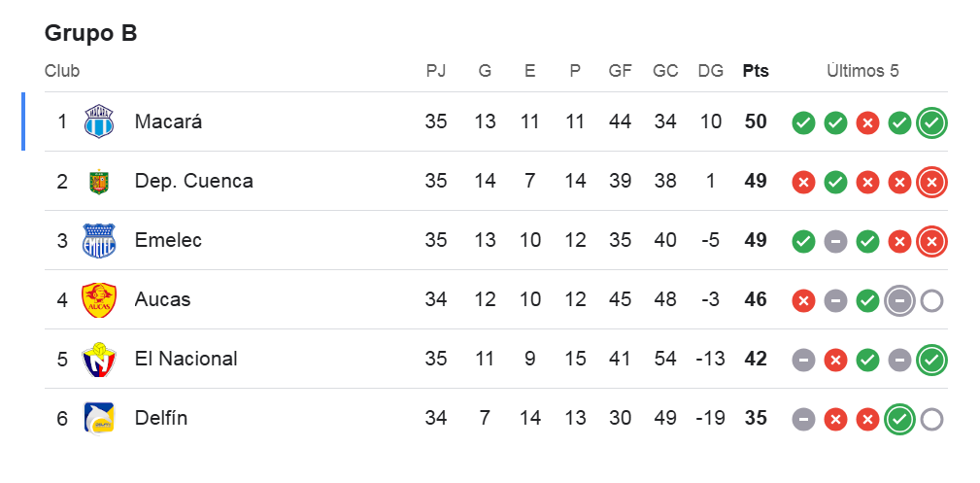Image resolution: width=980 pixels, height=483 pixels.
Task: Click Dep. Cuenca's latest loss result icon
Action: click(931, 183)
